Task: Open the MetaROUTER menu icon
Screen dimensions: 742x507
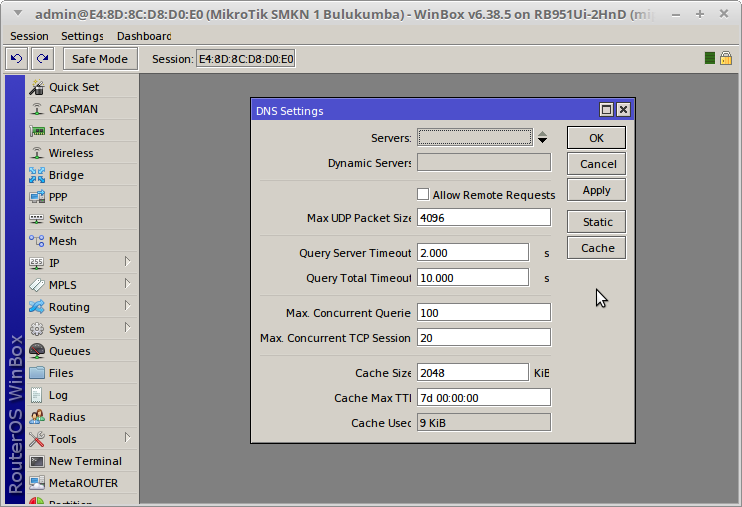Action: click(x=36, y=483)
